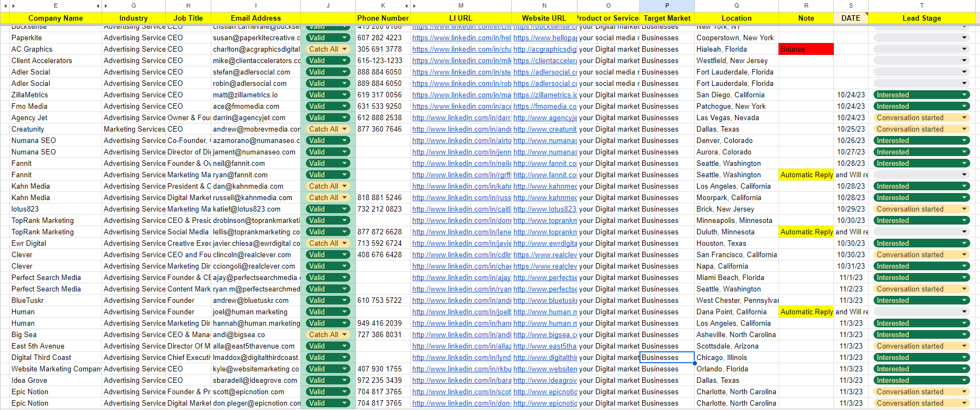Select the Target Market header cell
Viewport: 980px width, 410px height.
click(667, 18)
